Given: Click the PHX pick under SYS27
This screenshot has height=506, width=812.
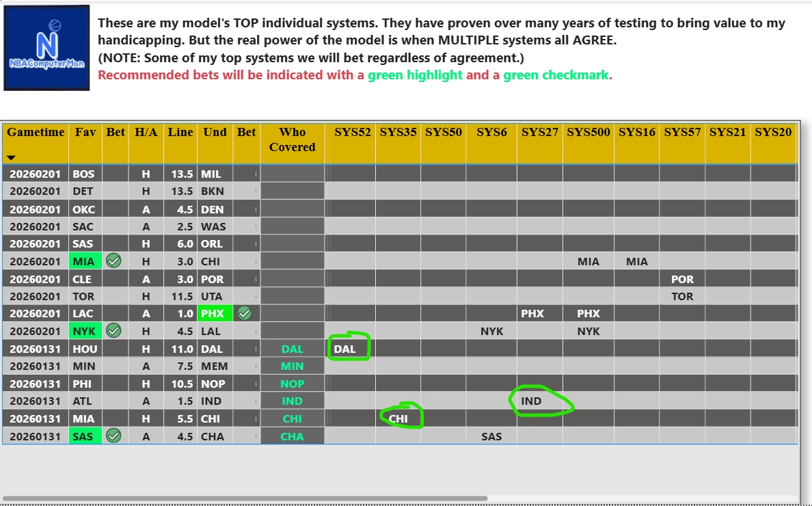Looking at the screenshot, I should coord(532,312).
